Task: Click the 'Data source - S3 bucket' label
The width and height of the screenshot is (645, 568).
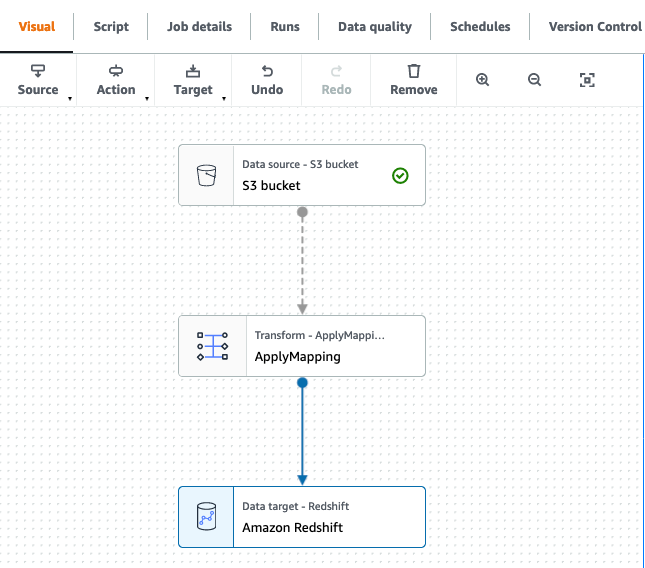Action: (x=300, y=164)
